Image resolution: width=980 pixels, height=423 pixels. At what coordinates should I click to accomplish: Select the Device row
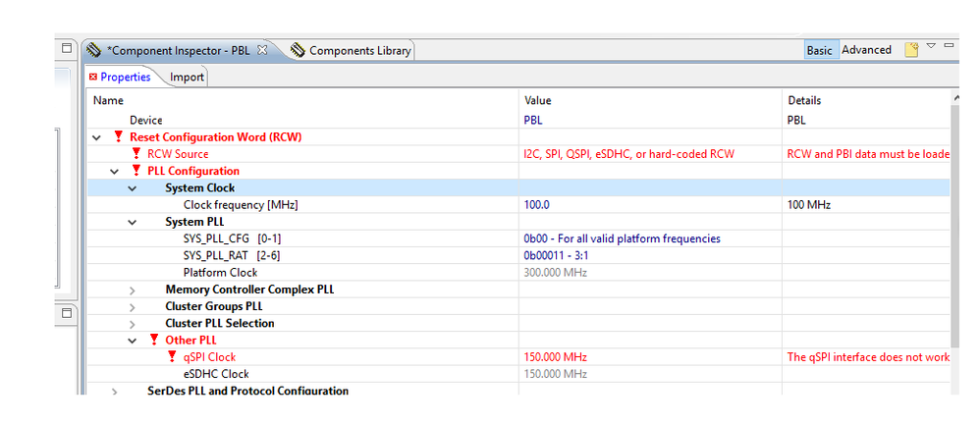click(x=518, y=120)
